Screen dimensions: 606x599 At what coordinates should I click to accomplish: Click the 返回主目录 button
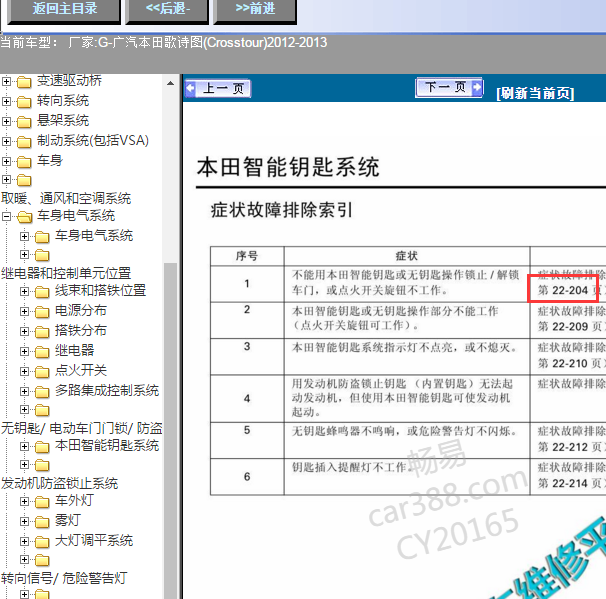[64, 10]
